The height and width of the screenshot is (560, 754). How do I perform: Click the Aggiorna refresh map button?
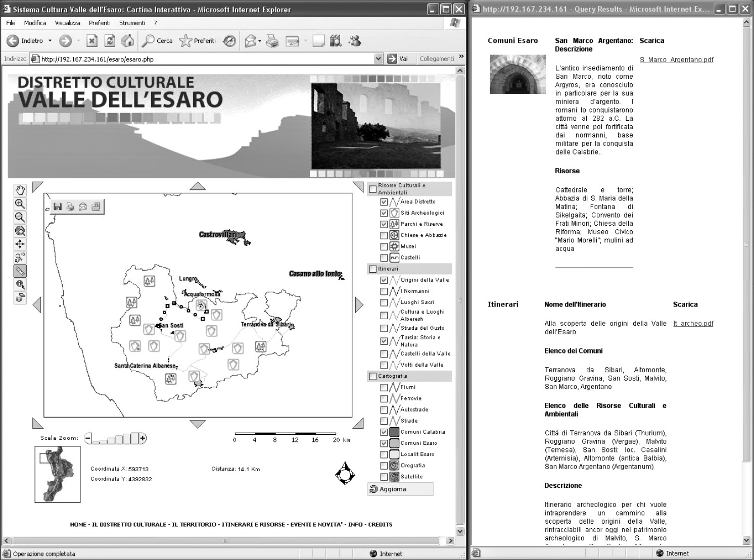pos(400,489)
